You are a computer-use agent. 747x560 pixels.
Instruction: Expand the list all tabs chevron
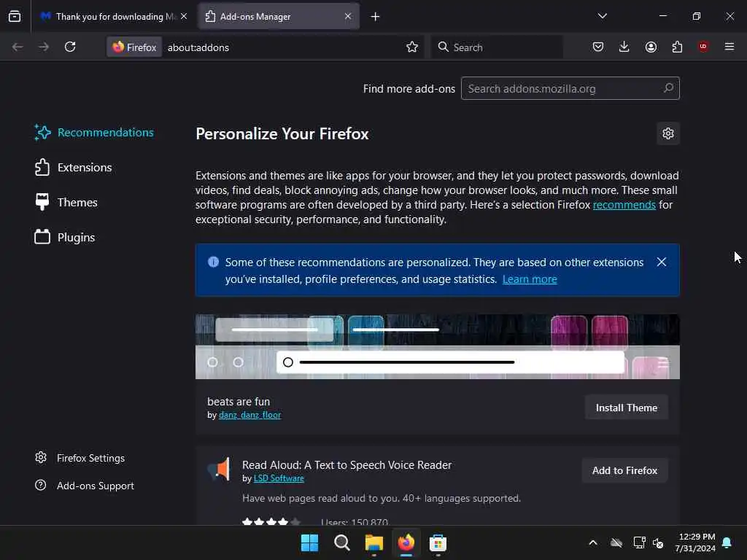click(602, 16)
